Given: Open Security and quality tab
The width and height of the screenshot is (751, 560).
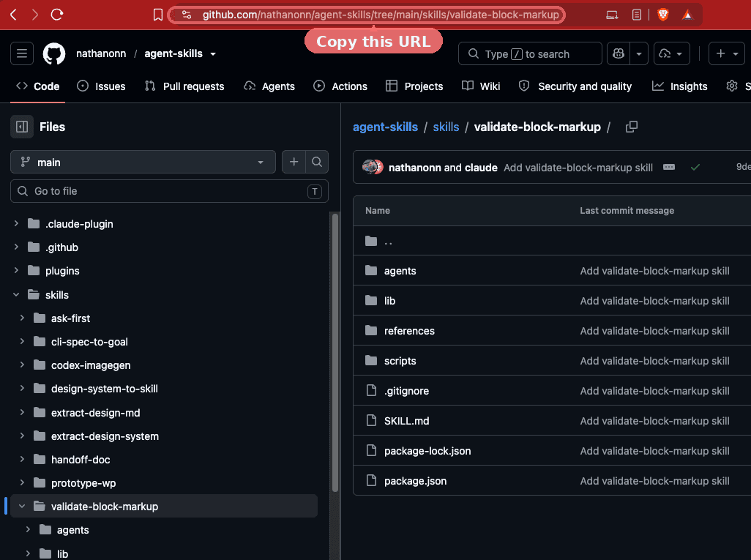Looking at the screenshot, I should click(x=575, y=86).
